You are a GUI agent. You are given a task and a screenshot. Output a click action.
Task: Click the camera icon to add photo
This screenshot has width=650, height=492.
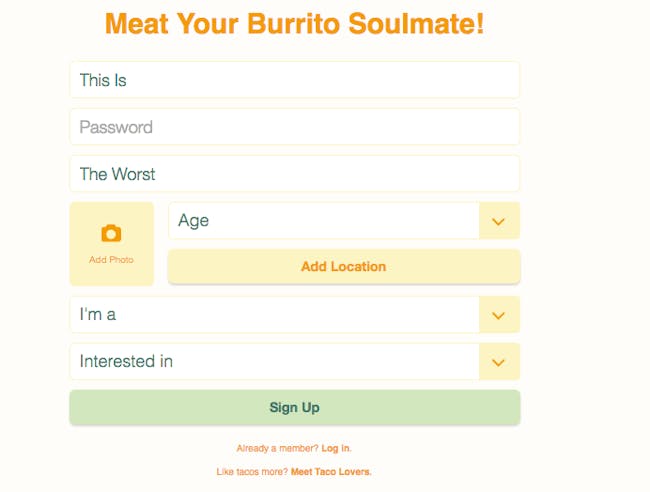(111, 233)
